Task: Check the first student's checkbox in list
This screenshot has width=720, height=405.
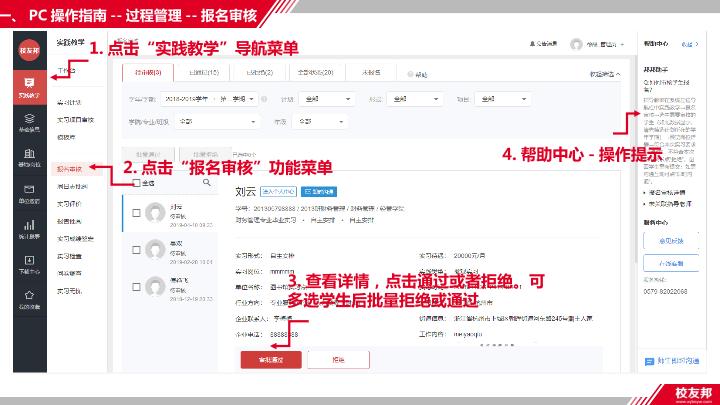Action: click(137, 212)
